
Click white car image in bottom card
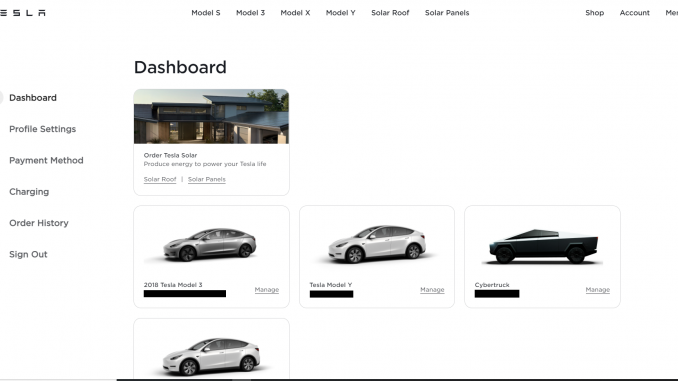point(211,356)
